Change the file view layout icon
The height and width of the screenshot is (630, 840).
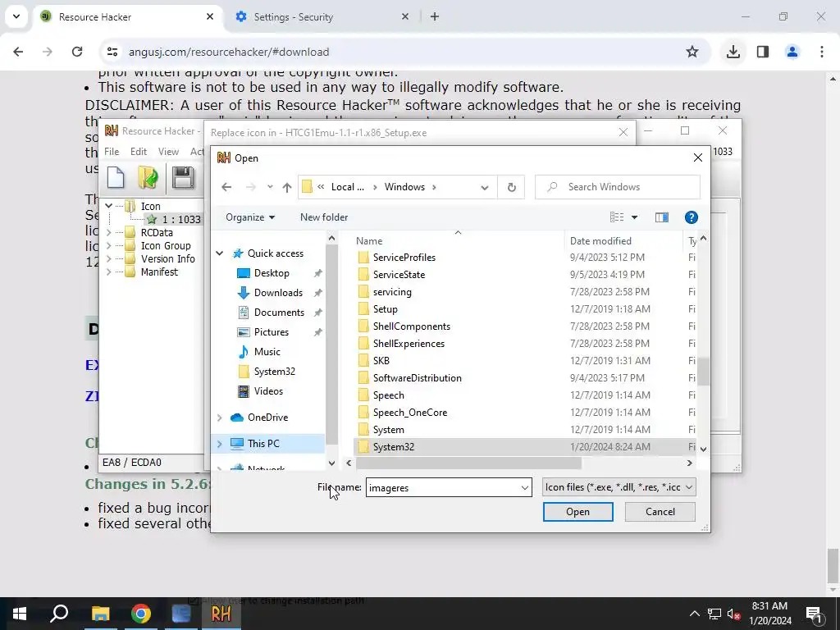coord(617,217)
